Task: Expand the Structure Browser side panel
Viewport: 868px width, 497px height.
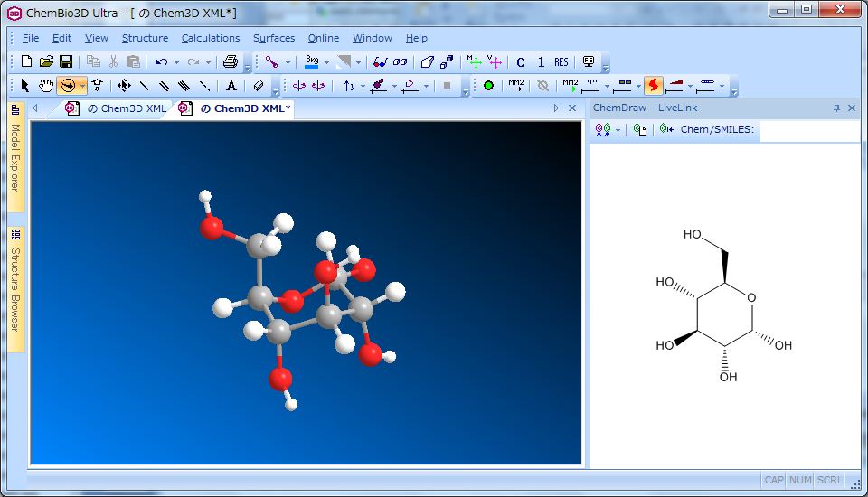Action: pyautogui.click(x=15, y=289)
